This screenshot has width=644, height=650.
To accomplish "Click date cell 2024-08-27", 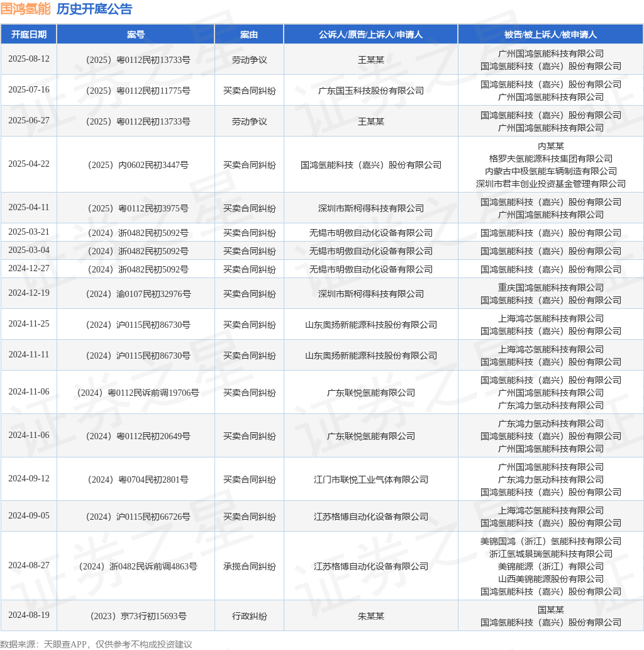I will click(28, 565).
